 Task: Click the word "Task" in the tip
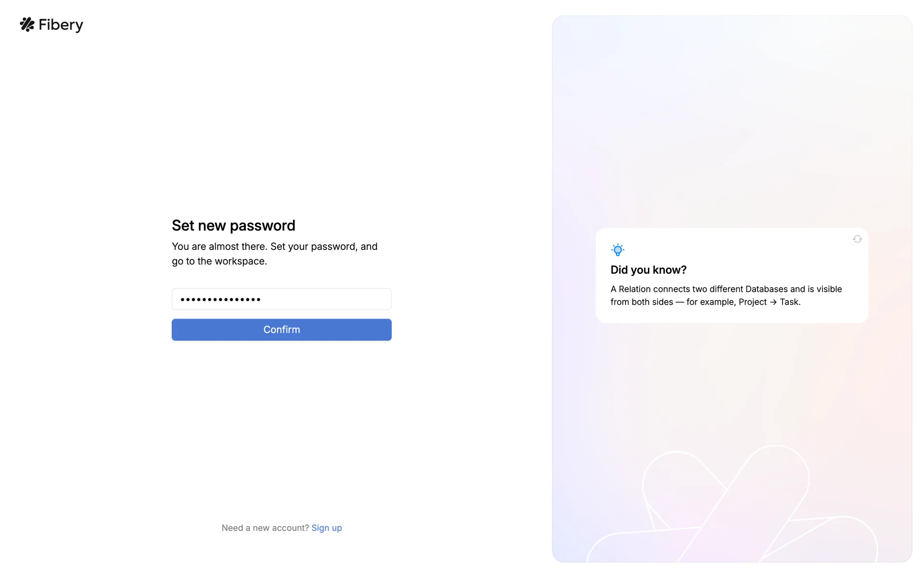pyautogui.click(x=789, y=302)
